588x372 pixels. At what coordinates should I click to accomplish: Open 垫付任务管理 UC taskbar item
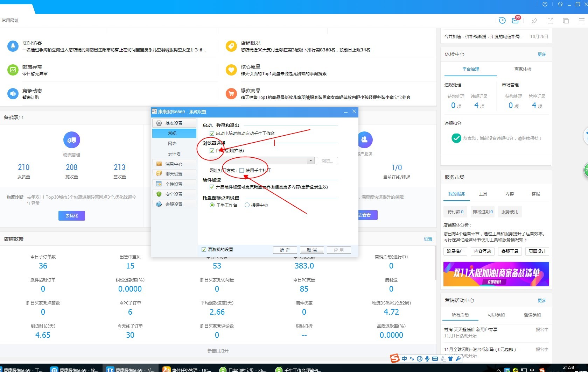[x=187, y=369]
